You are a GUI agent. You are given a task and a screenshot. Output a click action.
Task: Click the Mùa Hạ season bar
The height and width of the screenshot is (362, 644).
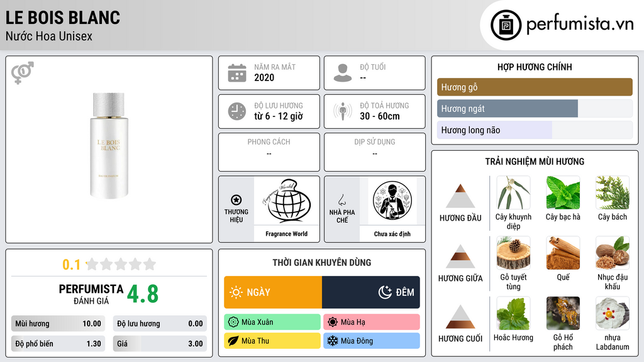372,322
